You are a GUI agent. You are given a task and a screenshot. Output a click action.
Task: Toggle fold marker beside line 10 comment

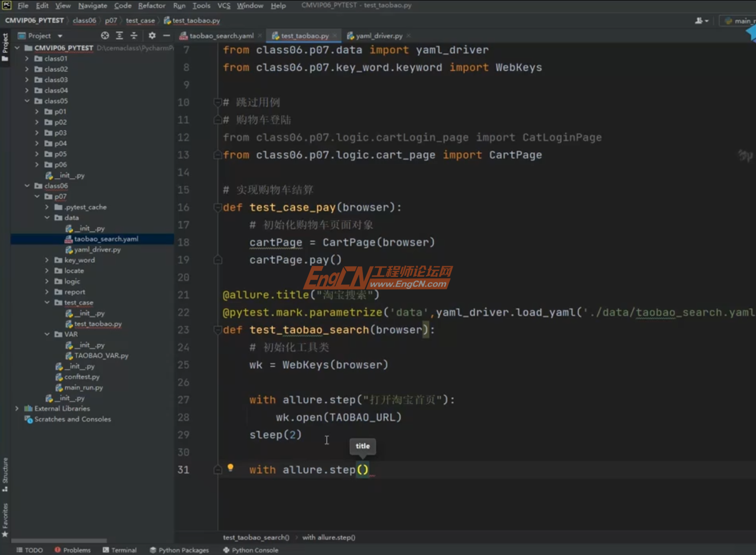coord(218,102)
